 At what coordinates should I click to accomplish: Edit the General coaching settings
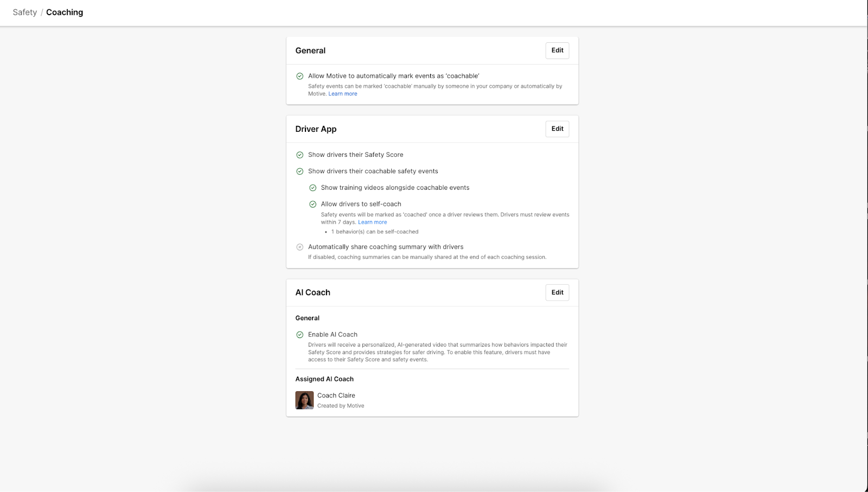click(x=557, y=50)
